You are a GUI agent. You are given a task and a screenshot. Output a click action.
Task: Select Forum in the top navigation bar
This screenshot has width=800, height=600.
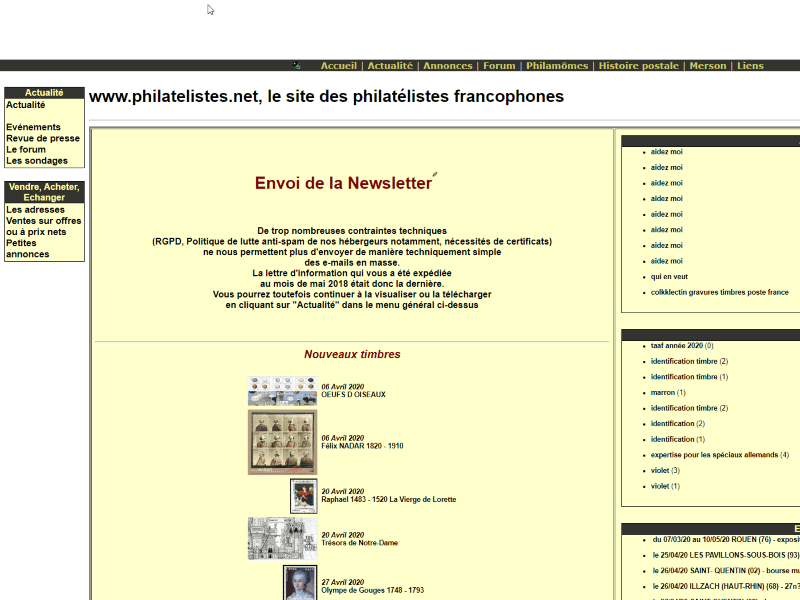tap(499, 66)
